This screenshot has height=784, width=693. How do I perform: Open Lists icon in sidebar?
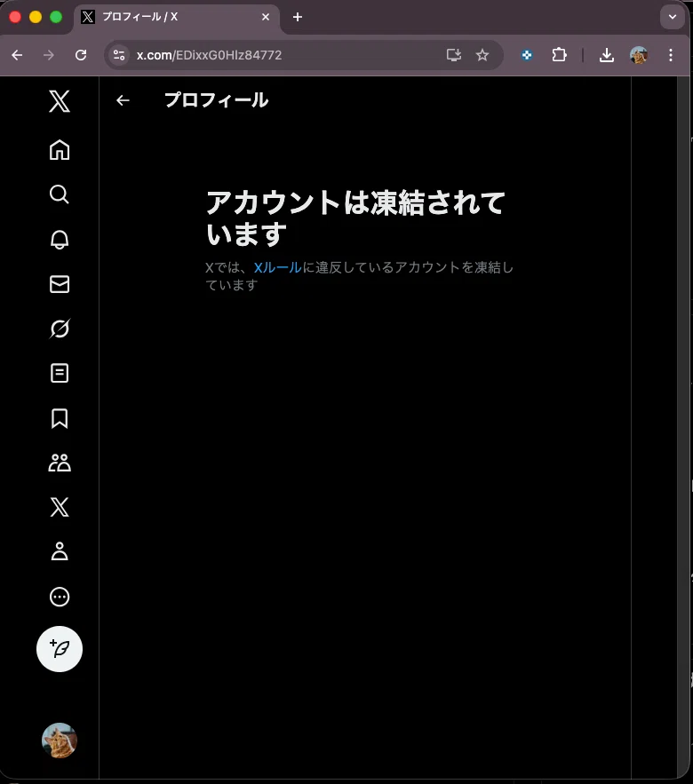[x=60, y=373]
